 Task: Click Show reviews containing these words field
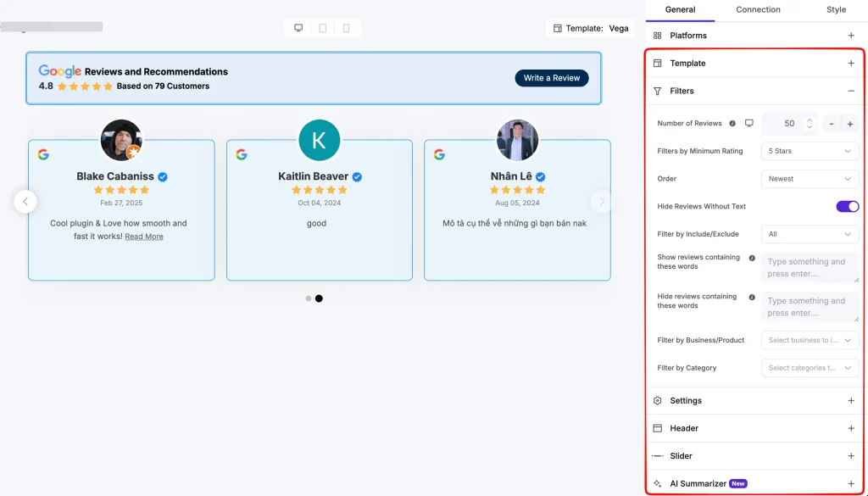[810, 268]
